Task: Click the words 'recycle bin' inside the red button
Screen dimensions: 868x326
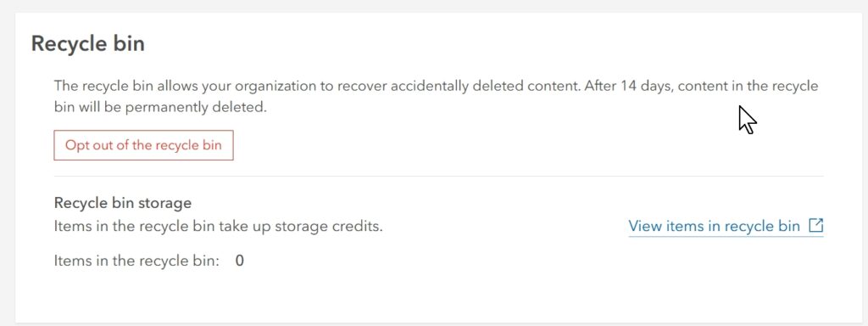Action: (x=188, y=145)
